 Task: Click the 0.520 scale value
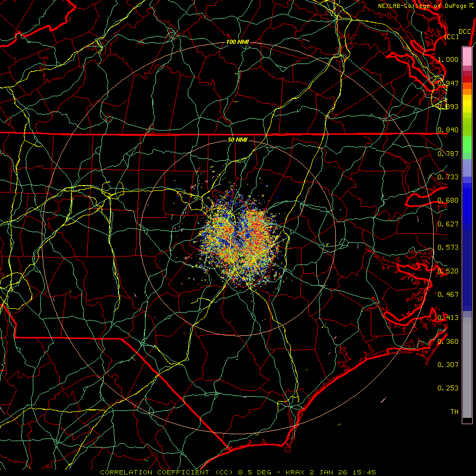point(448,271)
